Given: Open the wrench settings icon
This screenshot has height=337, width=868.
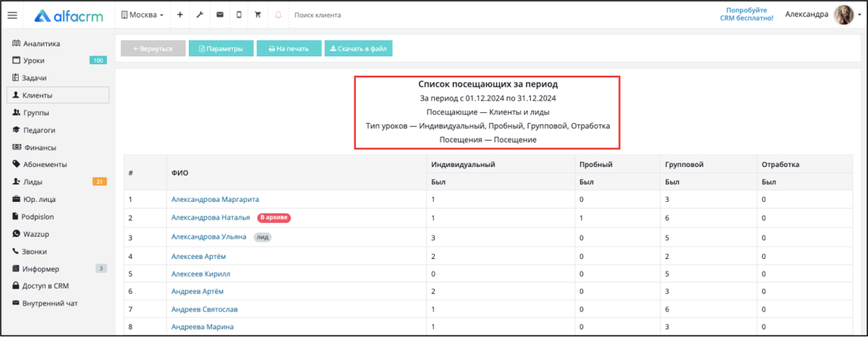Looking at the screenshot, I should (200, 14).
